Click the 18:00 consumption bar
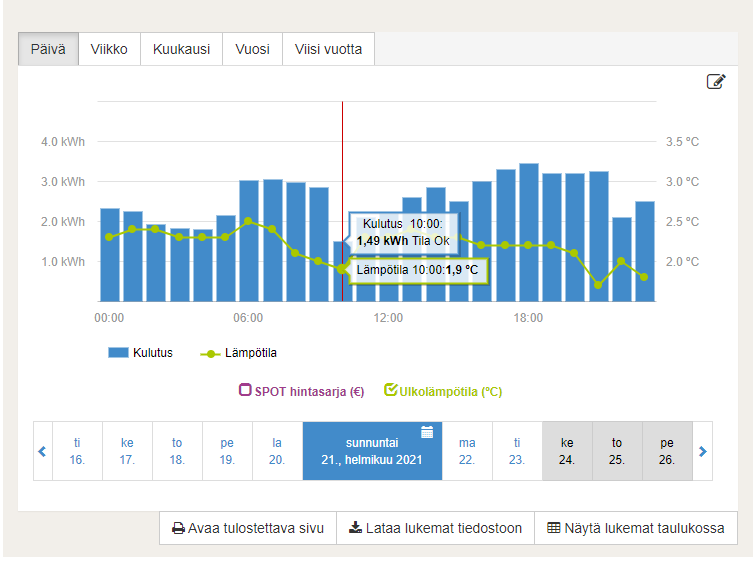This screenshot has width=756, height=561. coord(529,233)
